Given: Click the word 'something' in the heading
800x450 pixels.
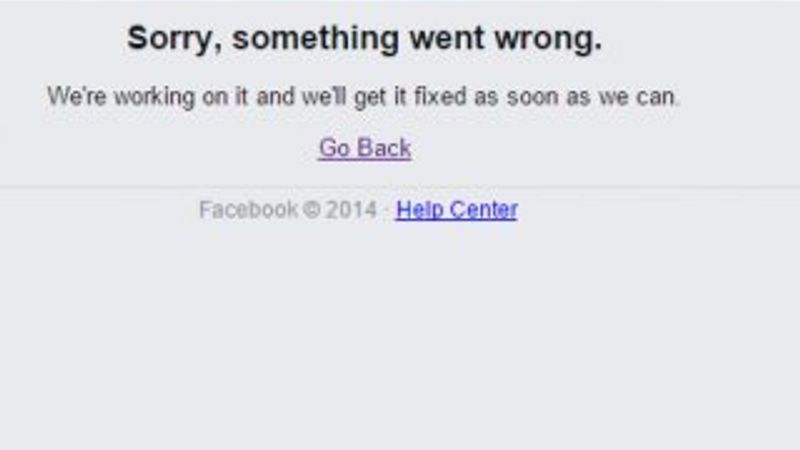Looking at the screenshot, I should click(315, 39).
